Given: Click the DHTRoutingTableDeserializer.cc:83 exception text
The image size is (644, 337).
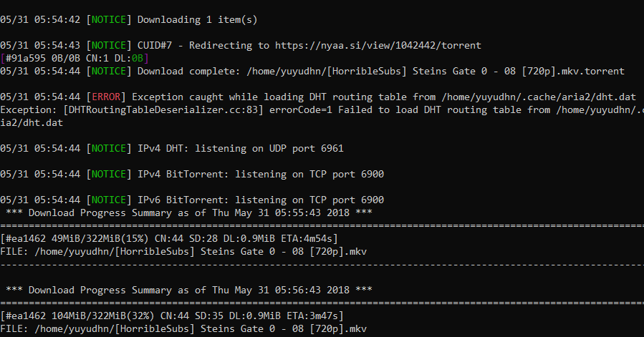Looking at the screenshot, I should [x=163, y=109].
